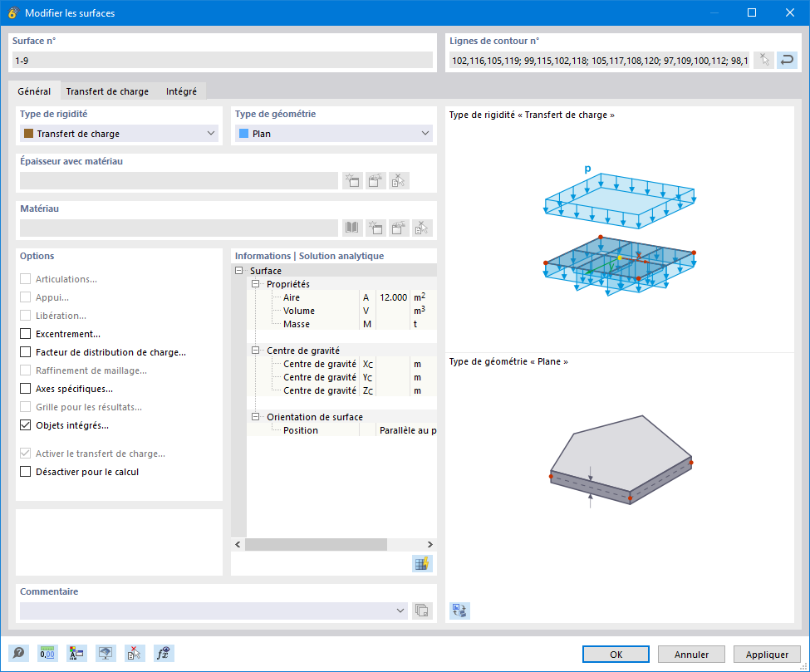This screenshot has width=810, height=672.
Task: Open the Commentaire dropdown arrow
Action: [400, 611]
